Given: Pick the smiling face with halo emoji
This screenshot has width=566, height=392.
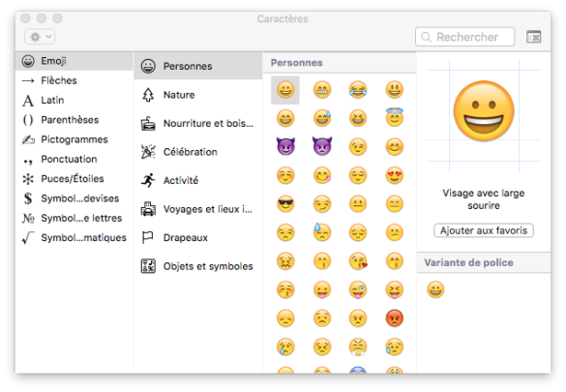Looking at the screenshot, I should (394, 118).
